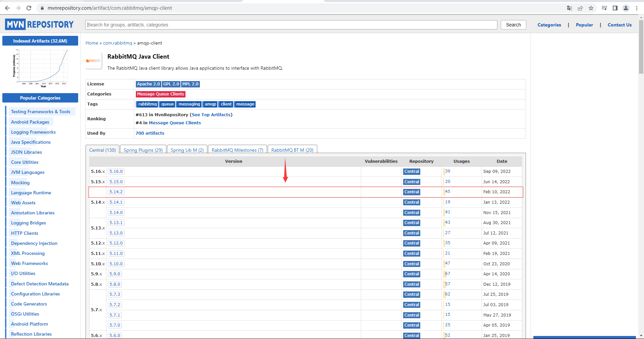Open version 5.14.2
The height and width of the screenshot is (339, 644).
click(x=116, y=192)
